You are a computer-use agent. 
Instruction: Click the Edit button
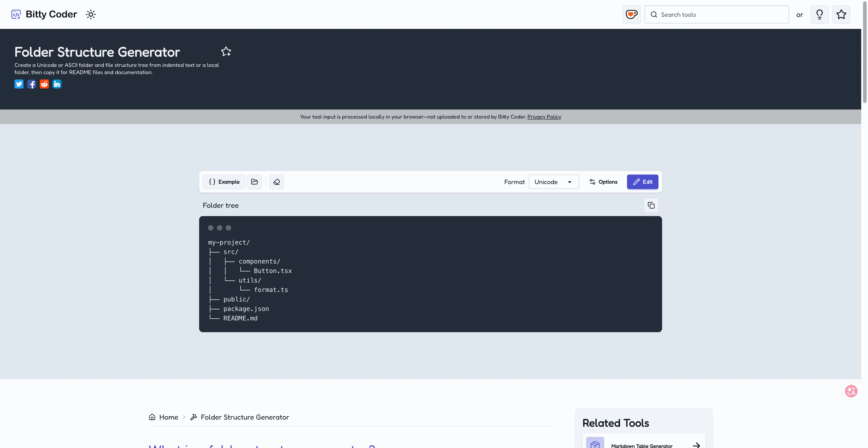pyautogui.click(x=643, y=182)
